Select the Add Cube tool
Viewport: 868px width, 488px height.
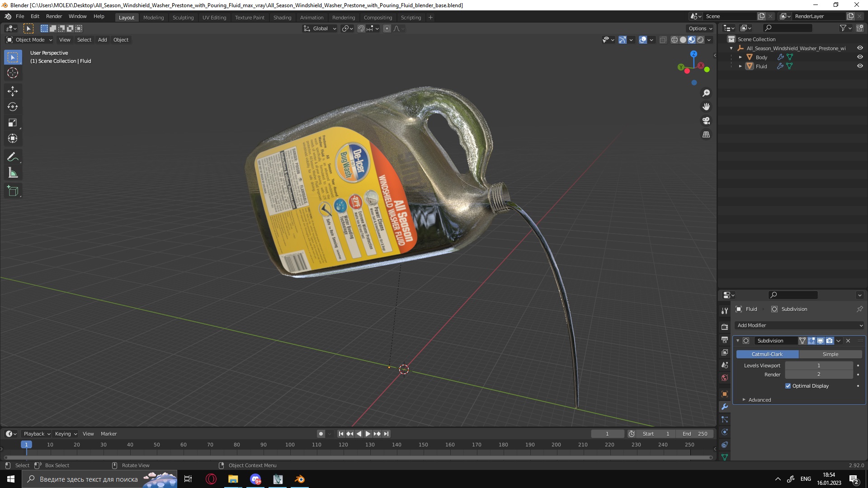pos(13,191)
